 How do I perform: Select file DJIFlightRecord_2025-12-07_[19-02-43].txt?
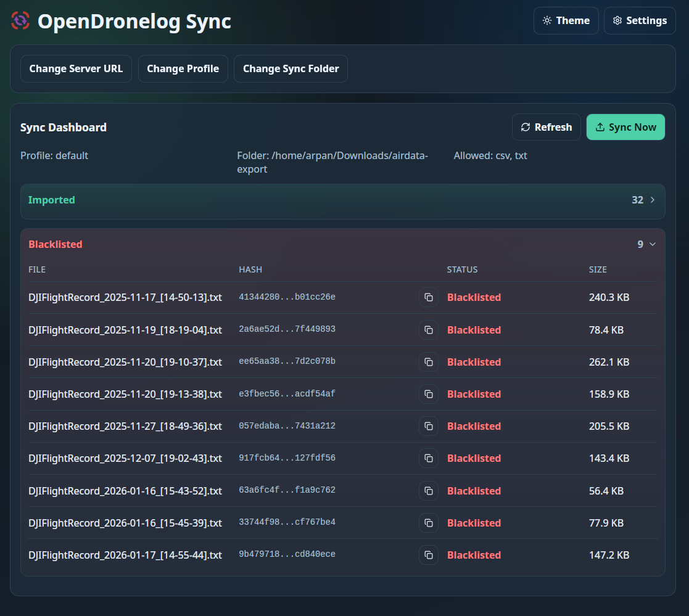coord(125,458)
